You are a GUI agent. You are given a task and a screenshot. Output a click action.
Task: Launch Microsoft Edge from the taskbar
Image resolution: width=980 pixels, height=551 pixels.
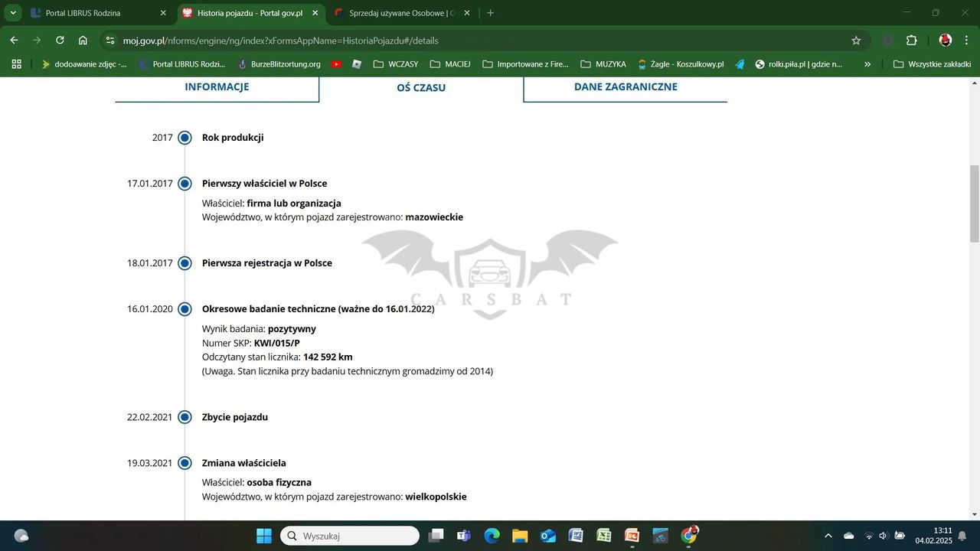click(x=492, y=536)
